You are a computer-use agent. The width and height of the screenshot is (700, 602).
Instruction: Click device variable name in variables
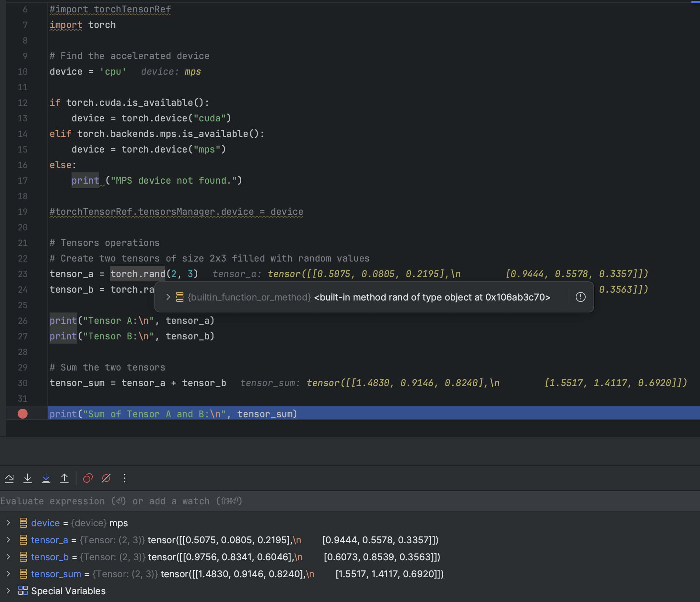(x=45, y=523)
